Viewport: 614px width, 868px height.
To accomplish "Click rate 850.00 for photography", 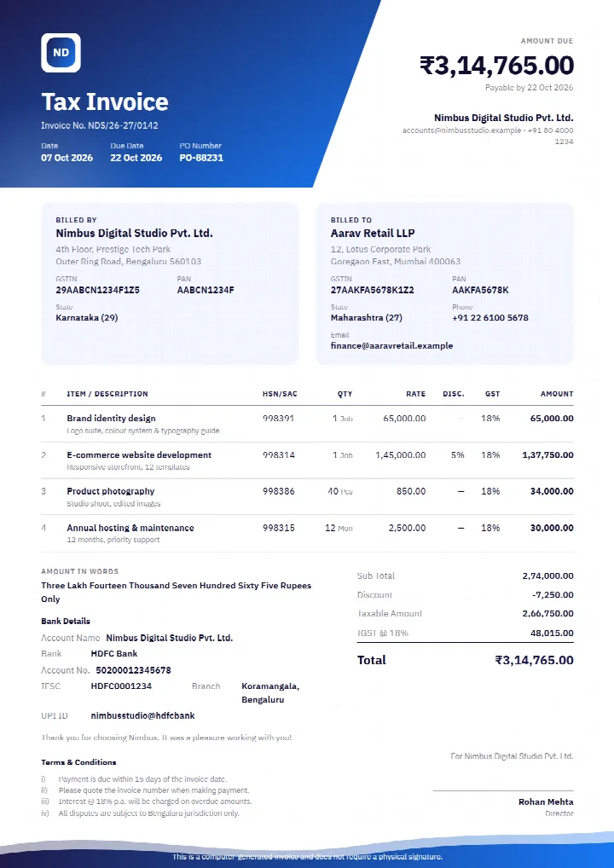I will click(x=411, y=491).
